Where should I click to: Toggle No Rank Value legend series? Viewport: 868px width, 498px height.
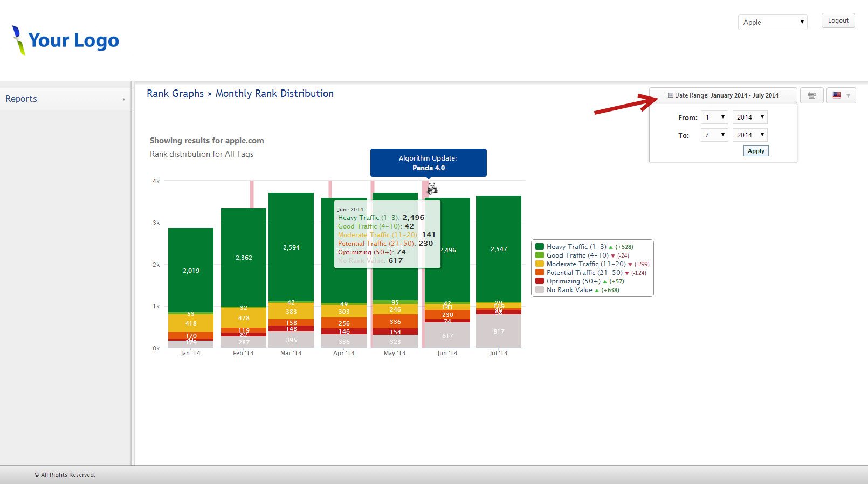coord(569,290)
